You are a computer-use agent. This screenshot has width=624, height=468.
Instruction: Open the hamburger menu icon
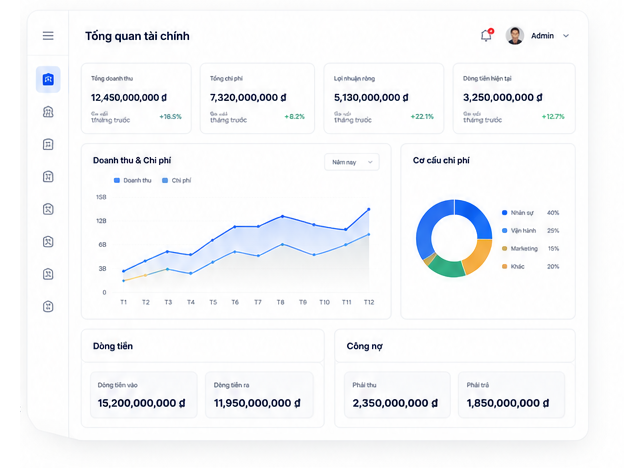pos(48,36)
